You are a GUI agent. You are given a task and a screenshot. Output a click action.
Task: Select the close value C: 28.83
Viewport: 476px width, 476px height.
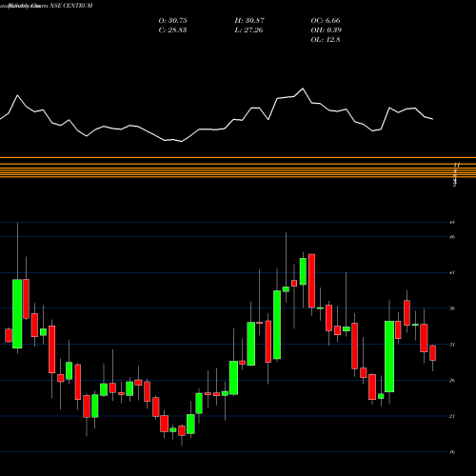172,30
